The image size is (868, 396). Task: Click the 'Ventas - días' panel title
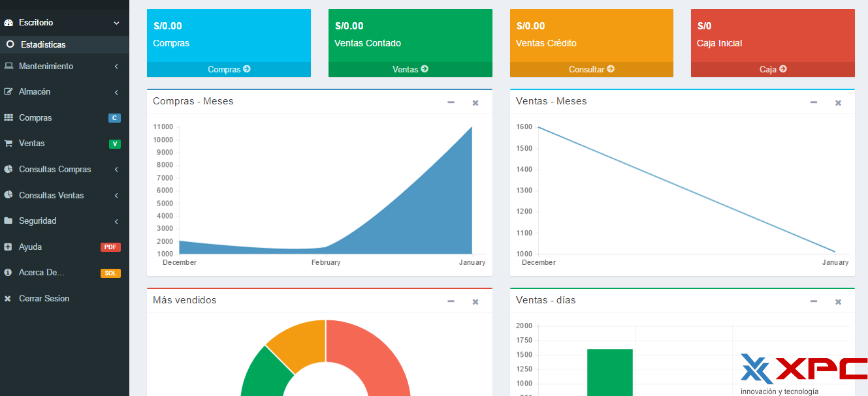[x=546, y=300]
